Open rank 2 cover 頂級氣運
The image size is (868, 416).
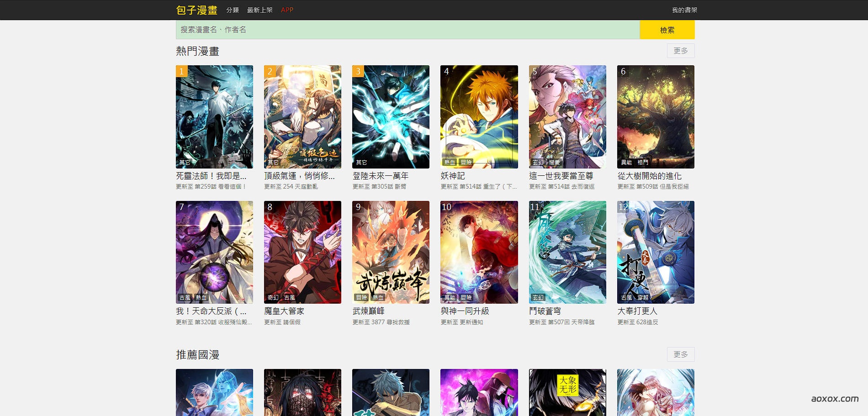(x=302, y=116)
